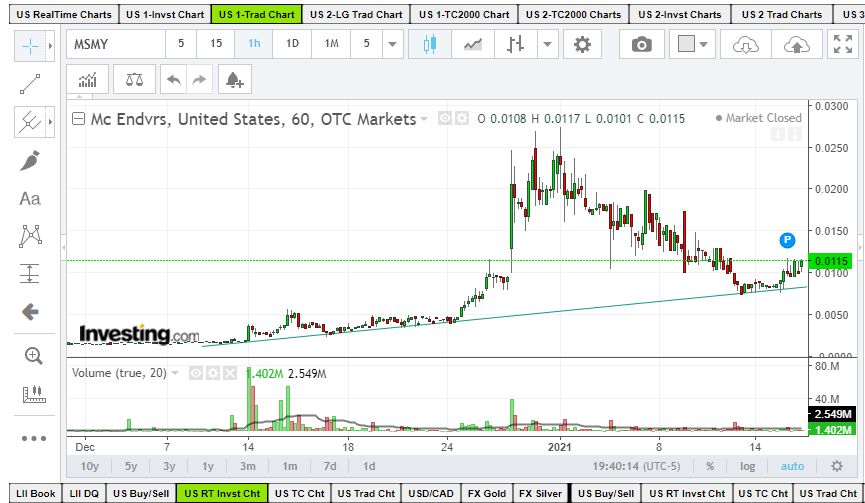Set interval to 5 minutes
This screenshot has height=503, width=865.
(x=181, y=44)
